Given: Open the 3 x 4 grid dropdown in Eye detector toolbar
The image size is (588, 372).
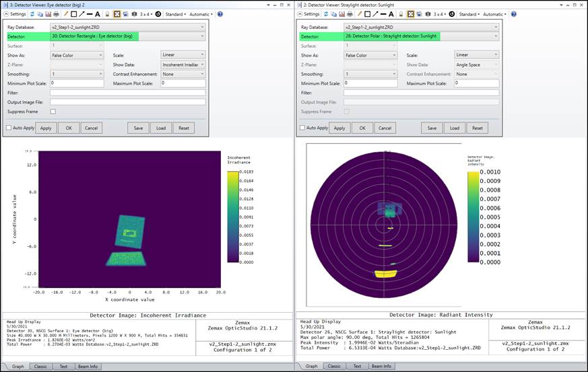Looking at the screenshot, I should point(146,14).
